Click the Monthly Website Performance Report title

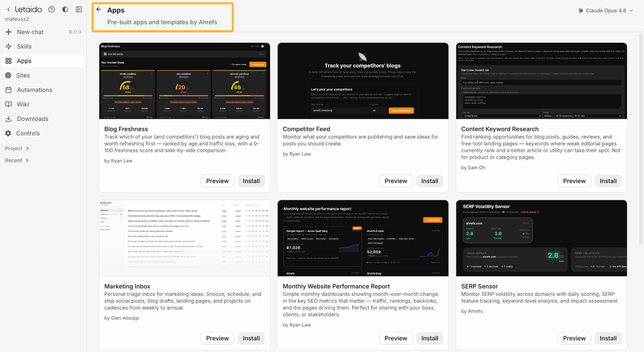(336, 286)
